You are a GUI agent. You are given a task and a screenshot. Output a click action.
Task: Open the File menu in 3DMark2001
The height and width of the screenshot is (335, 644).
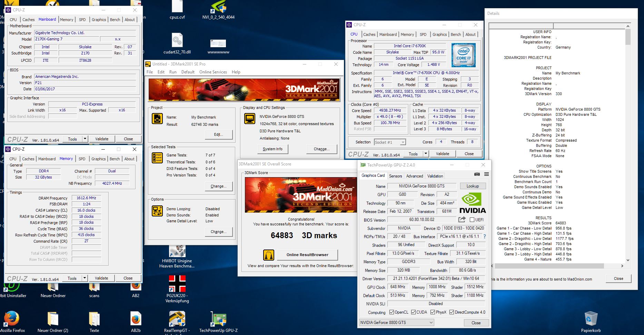pos(150,72)
